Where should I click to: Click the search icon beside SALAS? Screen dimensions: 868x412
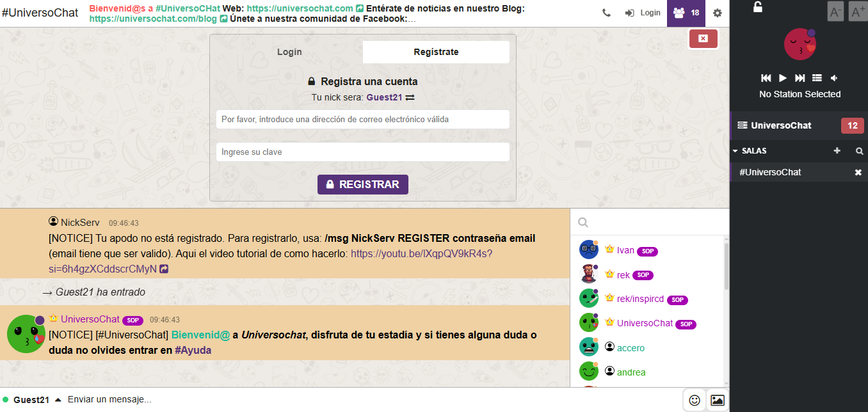coord(859,152)
